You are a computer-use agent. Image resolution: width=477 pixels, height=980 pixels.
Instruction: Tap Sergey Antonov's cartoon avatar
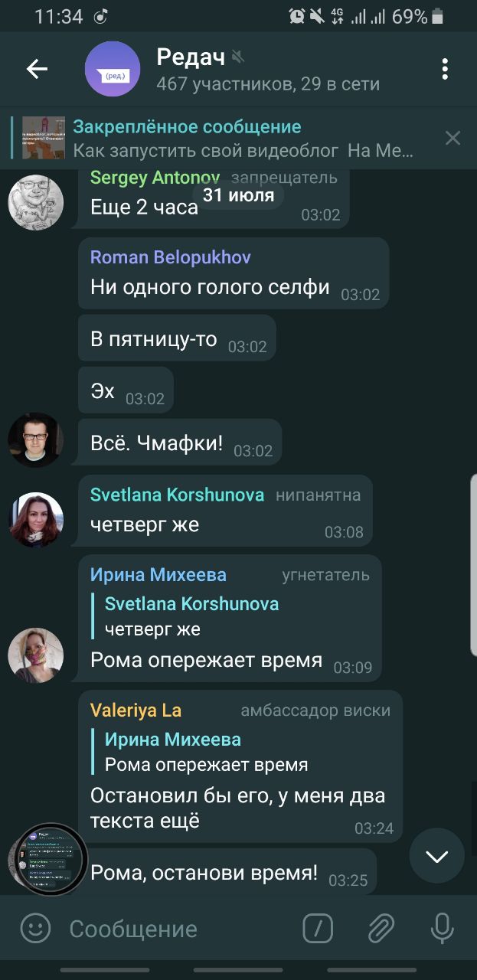pyautogui.click(x=36, y=201)
